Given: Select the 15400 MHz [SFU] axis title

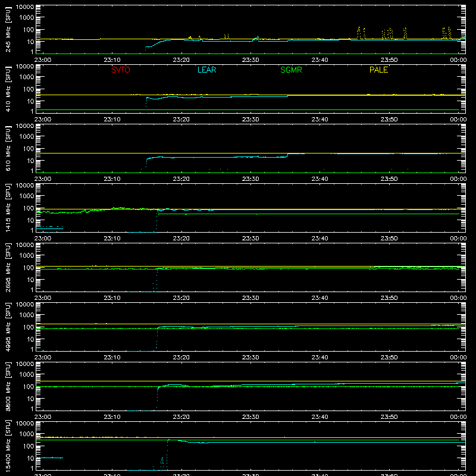Looking at the screenshot, I should [8, 446].
